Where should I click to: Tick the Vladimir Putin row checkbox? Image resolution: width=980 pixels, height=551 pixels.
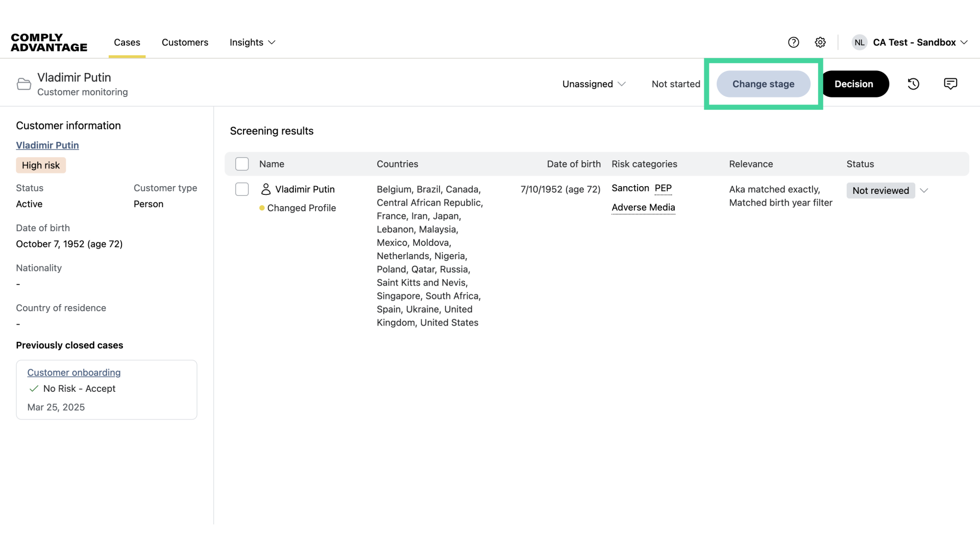242,189
